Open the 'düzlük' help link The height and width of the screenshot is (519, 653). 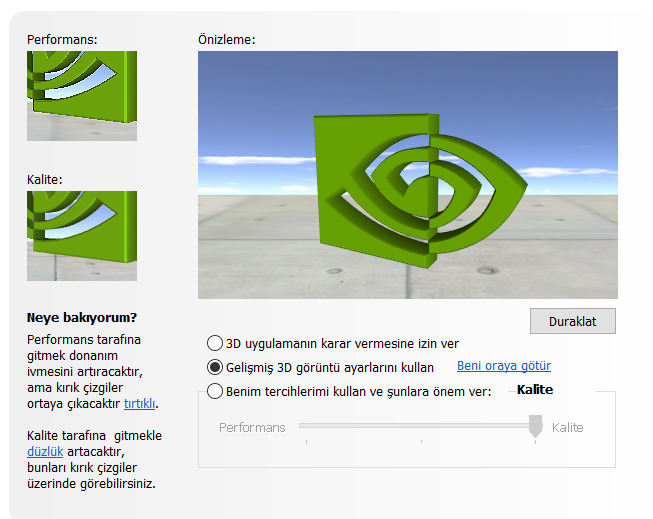[45, 452]
